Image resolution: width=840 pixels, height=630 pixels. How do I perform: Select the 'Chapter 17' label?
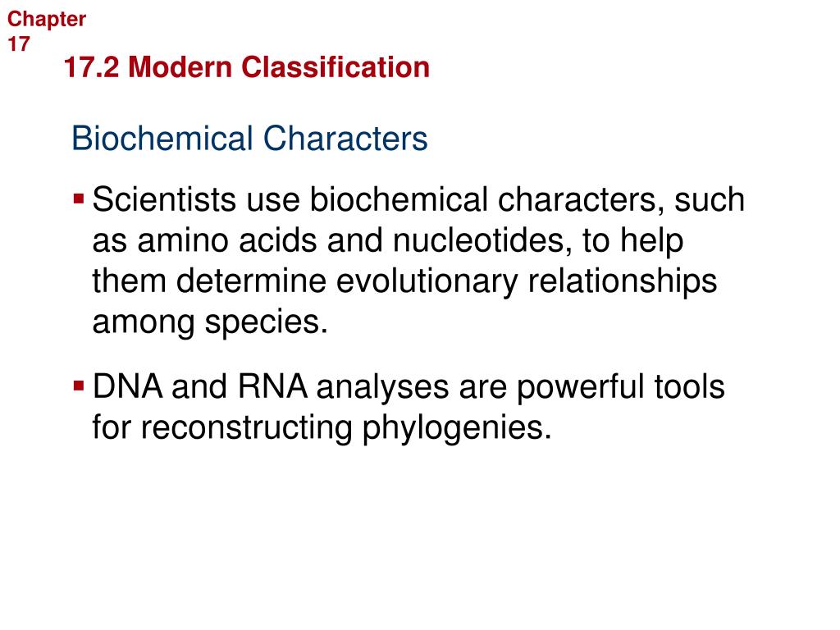(x=47, y=31)
